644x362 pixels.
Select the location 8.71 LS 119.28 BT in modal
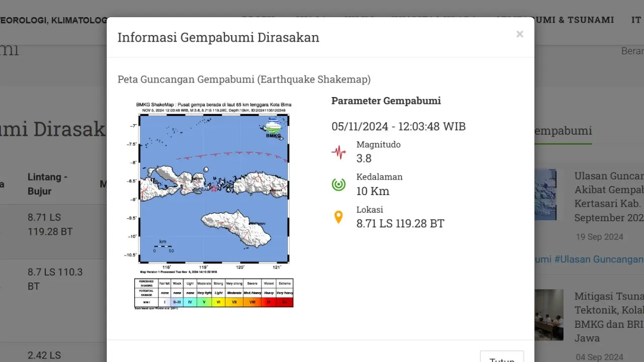(400, 224)
